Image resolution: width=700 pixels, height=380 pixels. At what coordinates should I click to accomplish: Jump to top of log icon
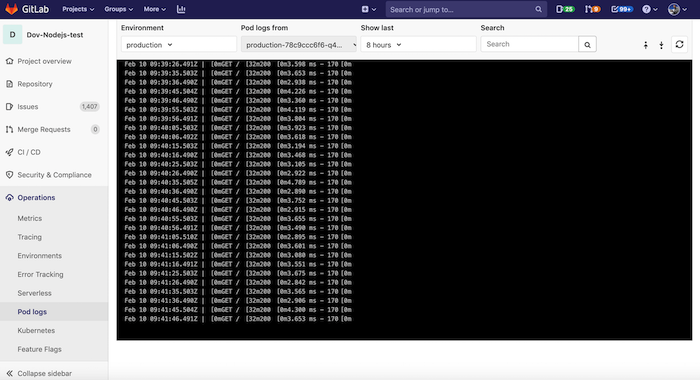(x=646, y=45)
